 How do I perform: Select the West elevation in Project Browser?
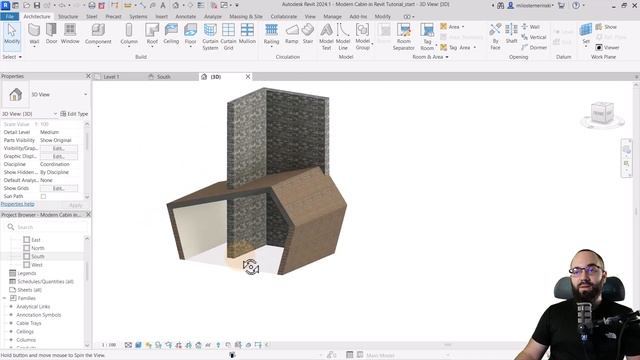[37, 265]
